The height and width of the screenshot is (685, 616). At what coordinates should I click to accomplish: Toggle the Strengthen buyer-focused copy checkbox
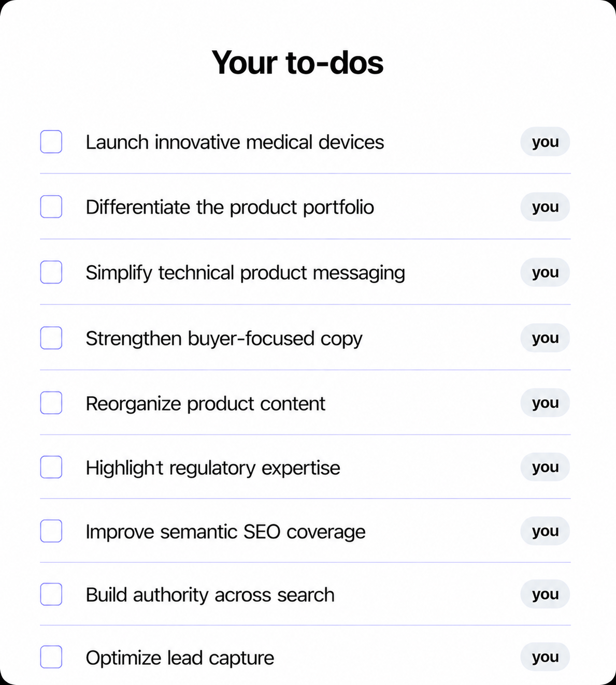[51, 338]
